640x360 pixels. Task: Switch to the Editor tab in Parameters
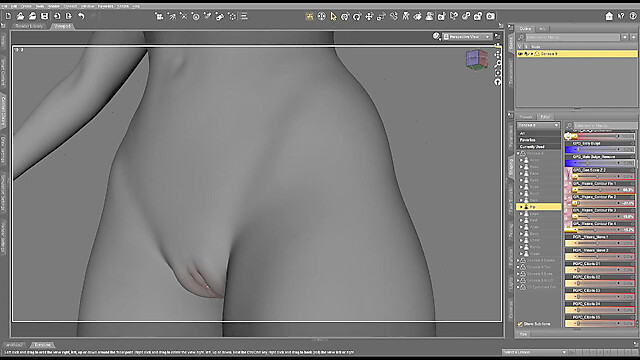tap(545, 117)
